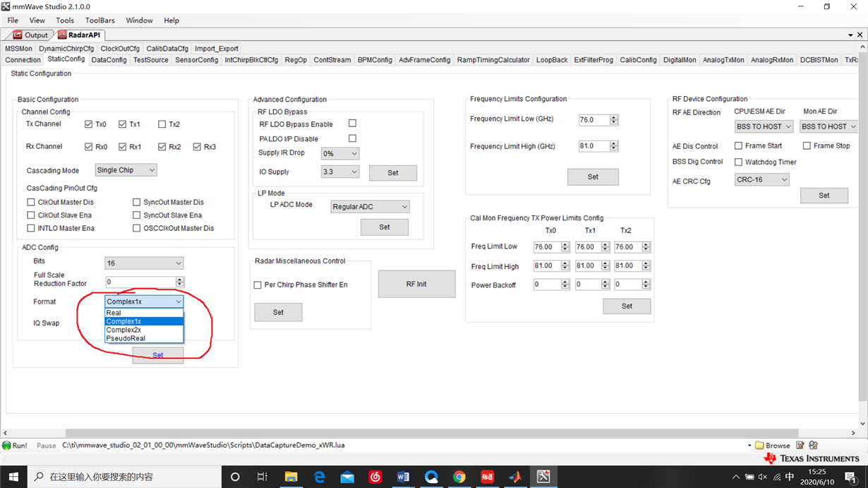
Task: Click the mmWave Studio title bar app icon
Action: 6,6
